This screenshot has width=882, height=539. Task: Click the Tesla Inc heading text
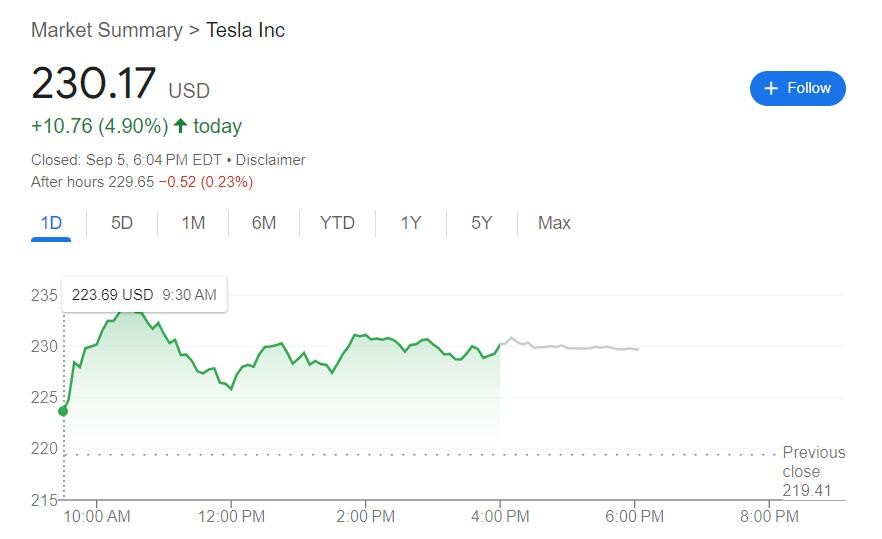[245, 30]
